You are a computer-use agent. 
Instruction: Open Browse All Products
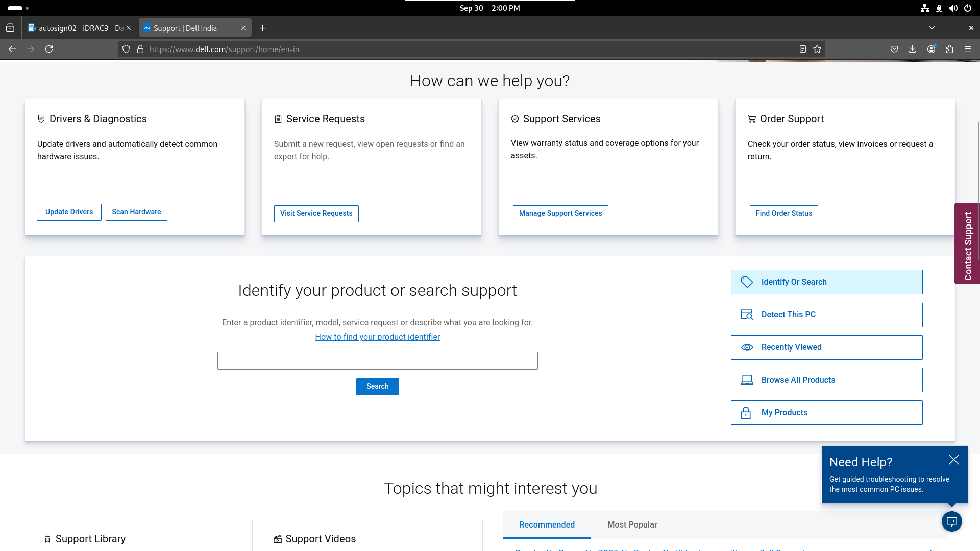pyautogui.click(x=826, y=380)
